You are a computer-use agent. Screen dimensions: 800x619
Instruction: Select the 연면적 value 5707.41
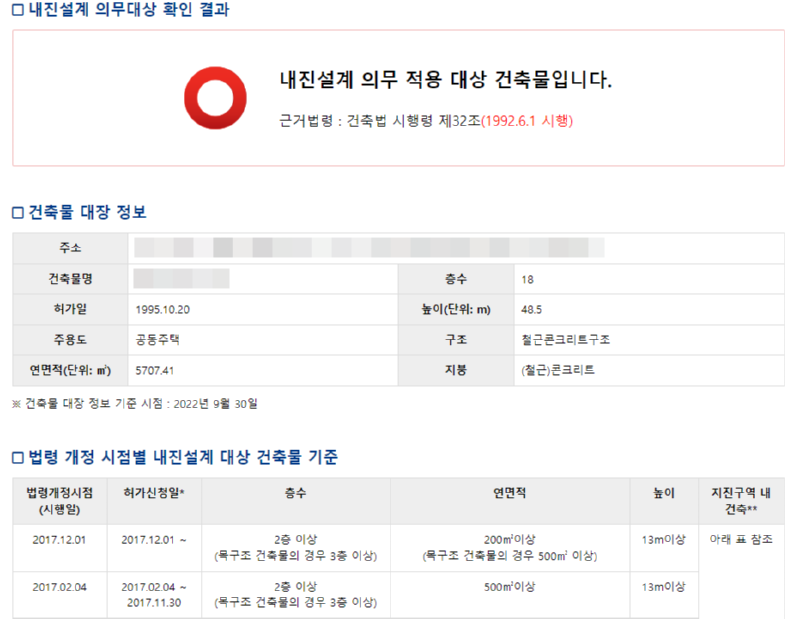pyautogui.click(x=155, y=370)
